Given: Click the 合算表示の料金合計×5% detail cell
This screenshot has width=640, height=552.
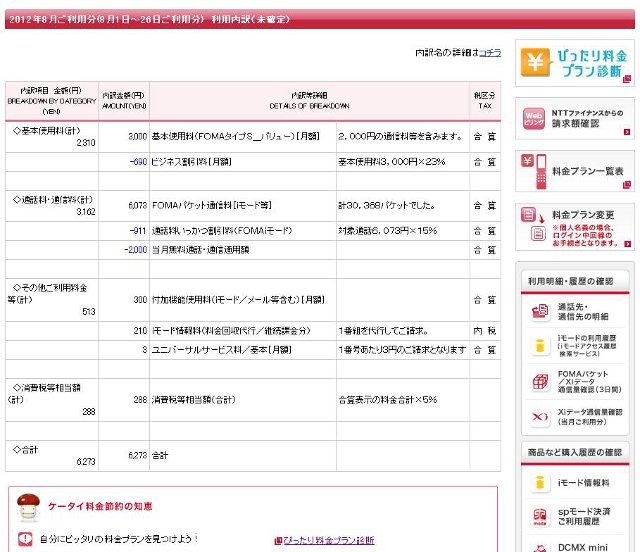Looking at the screenshot, I should click(403, 400).
